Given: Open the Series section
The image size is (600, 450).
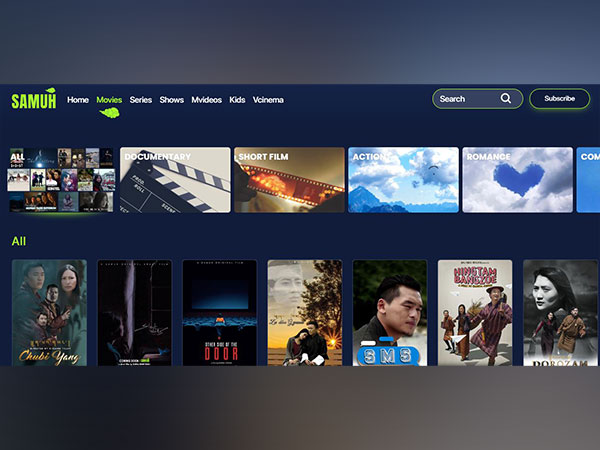Looking at the screenshot, I should [x=140, y=100].
